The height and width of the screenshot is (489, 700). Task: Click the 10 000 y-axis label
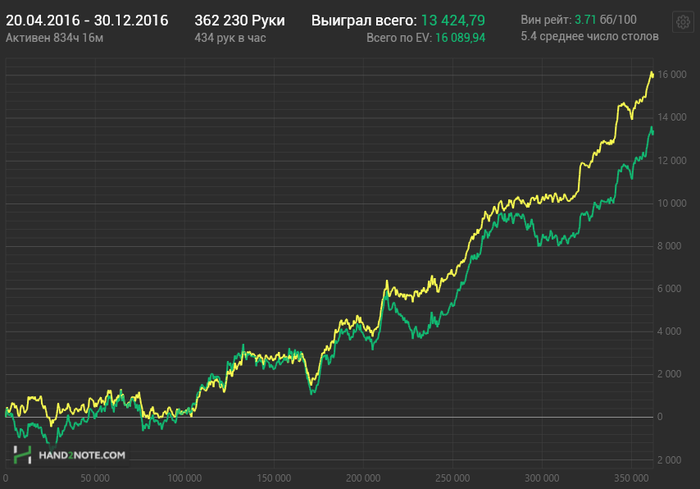[x=671, y=203]
